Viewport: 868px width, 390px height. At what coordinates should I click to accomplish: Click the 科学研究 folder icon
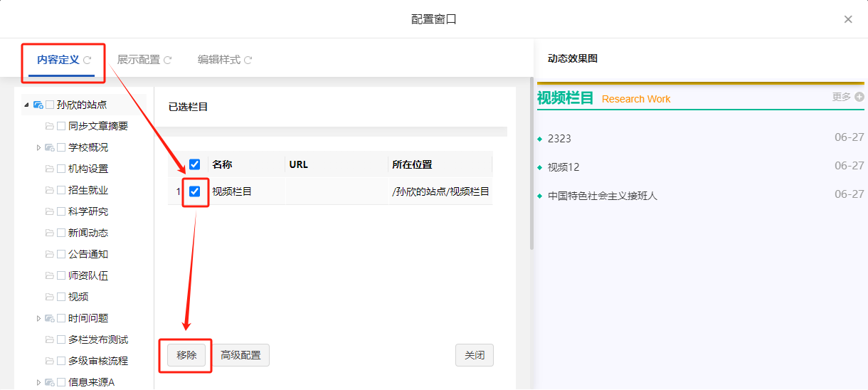pos(50,211)
